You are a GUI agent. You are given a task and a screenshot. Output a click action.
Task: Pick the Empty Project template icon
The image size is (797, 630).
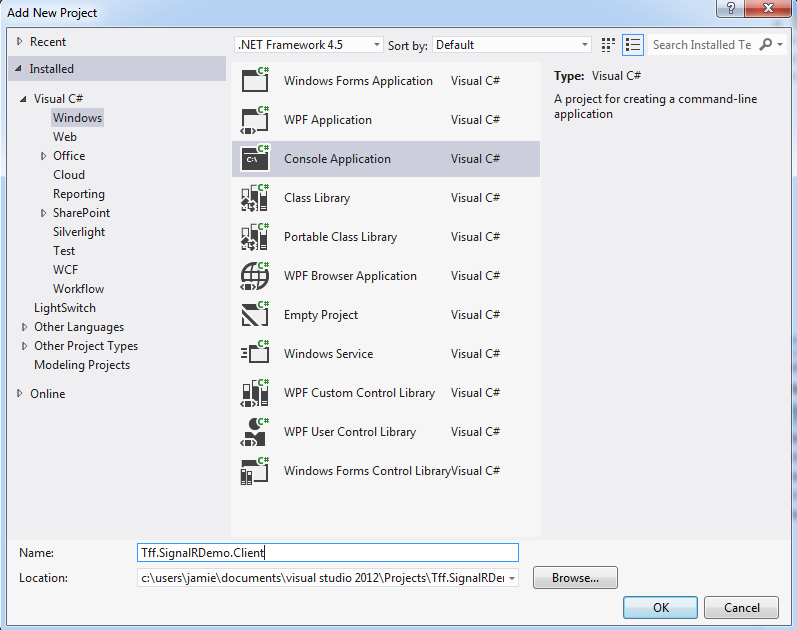[x=256, y=315]
